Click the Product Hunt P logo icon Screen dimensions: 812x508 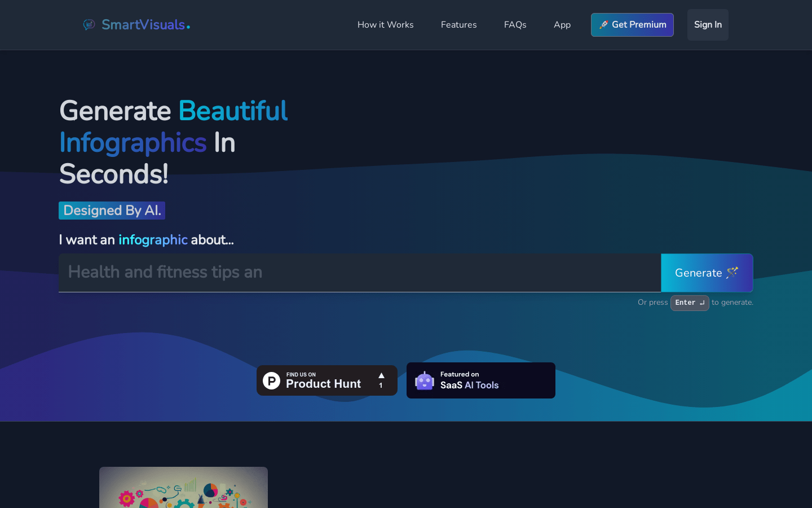coord(271,380)
